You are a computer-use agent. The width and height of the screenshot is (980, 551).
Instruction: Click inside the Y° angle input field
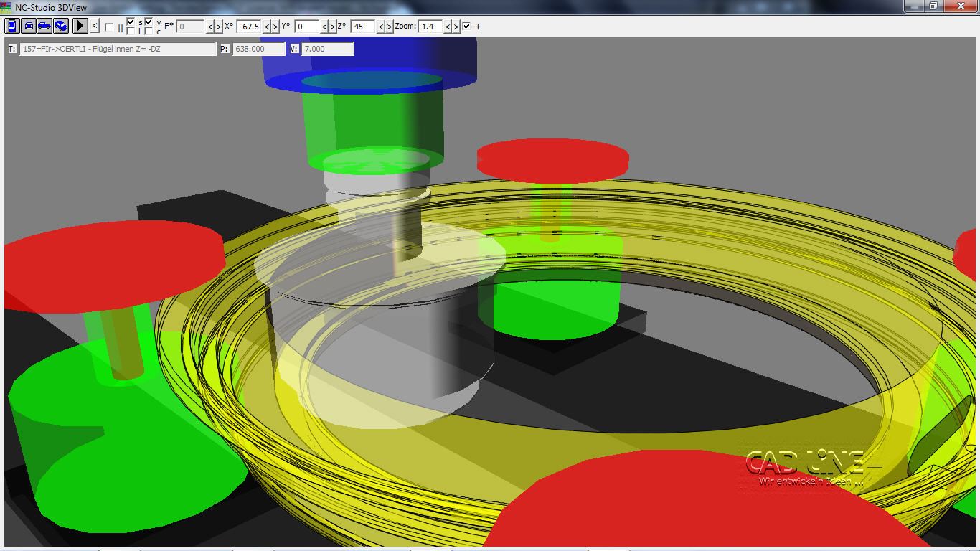click(308, 26)
